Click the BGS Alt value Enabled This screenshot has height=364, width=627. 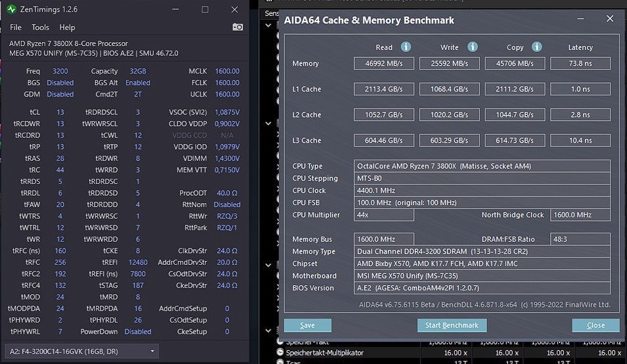pos(137,83)
